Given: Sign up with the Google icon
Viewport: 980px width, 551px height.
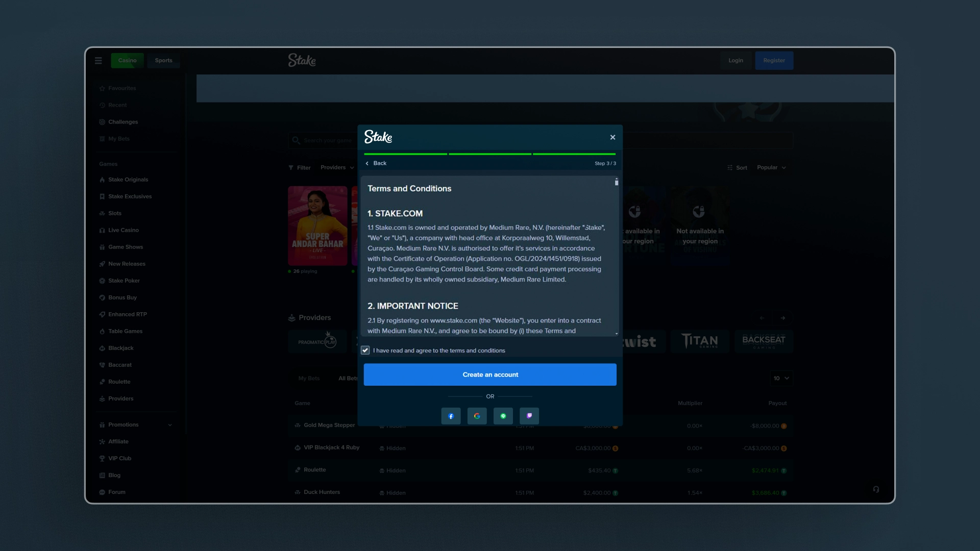Looking at the screenshot, I should [477, 416].
